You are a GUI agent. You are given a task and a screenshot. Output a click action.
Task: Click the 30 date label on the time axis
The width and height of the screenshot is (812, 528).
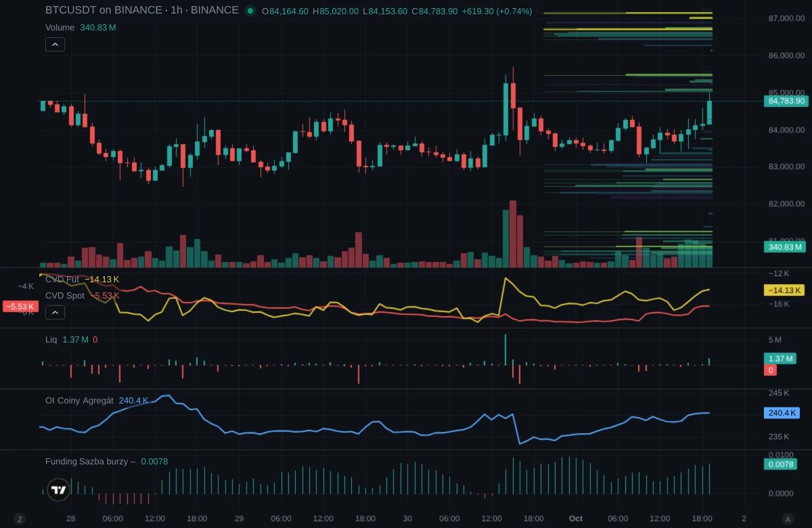407,519
